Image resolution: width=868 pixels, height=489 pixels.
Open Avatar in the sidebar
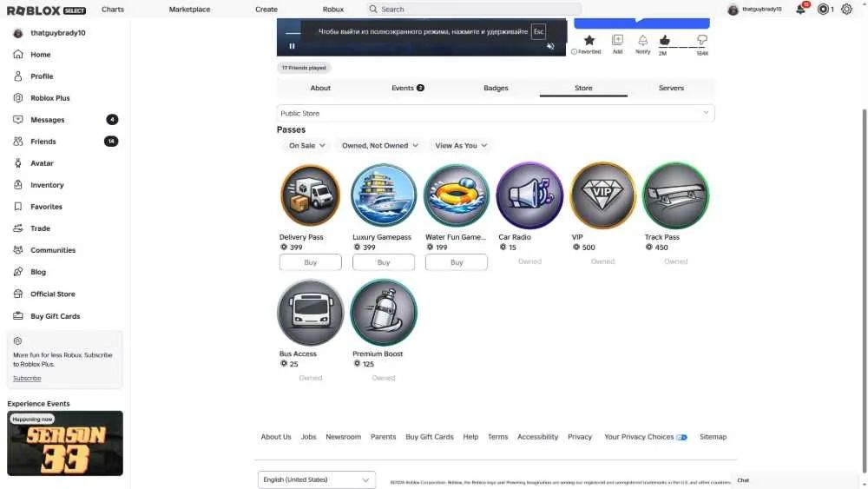[x=42, y=163]
